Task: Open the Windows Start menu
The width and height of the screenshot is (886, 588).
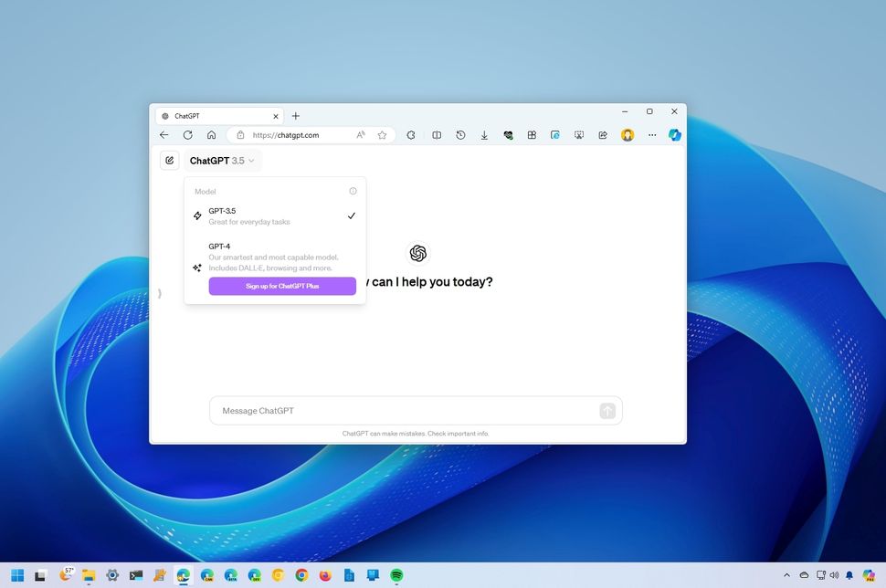Action: click(x=17, y=575)
